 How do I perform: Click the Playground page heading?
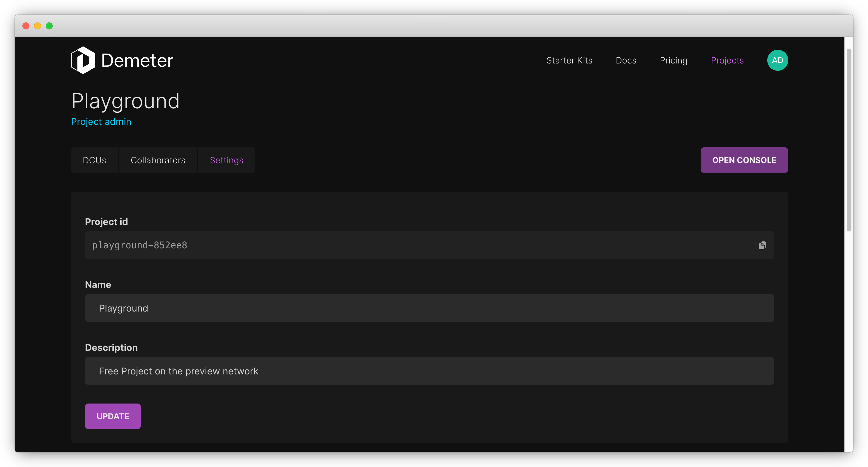coord(125,101)
